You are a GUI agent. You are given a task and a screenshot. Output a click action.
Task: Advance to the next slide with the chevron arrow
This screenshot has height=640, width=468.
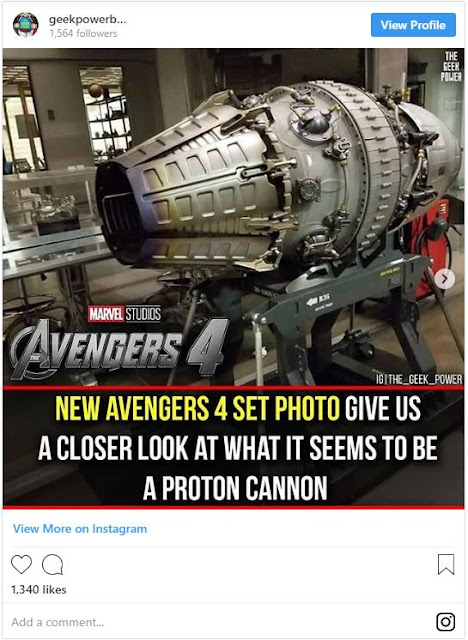coord(445,279)
